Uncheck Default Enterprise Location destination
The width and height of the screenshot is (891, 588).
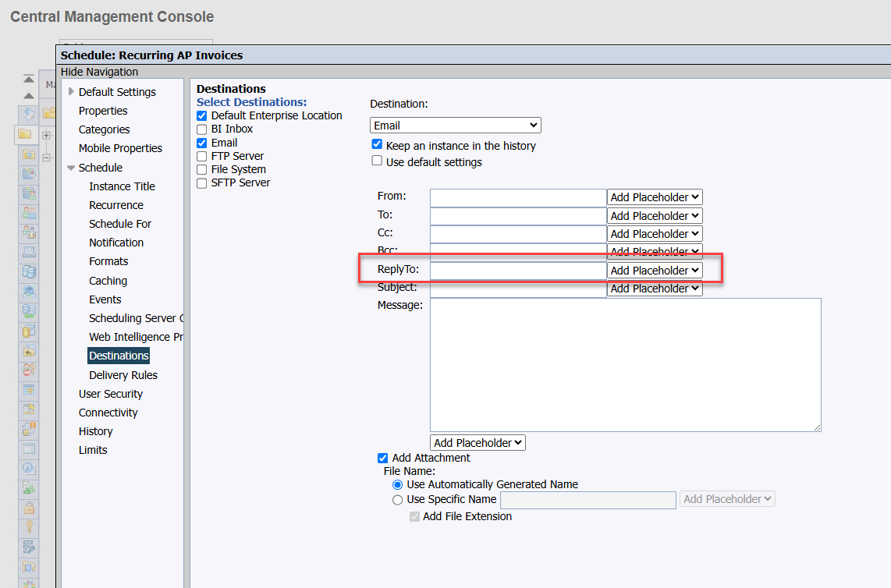[202, 116]
